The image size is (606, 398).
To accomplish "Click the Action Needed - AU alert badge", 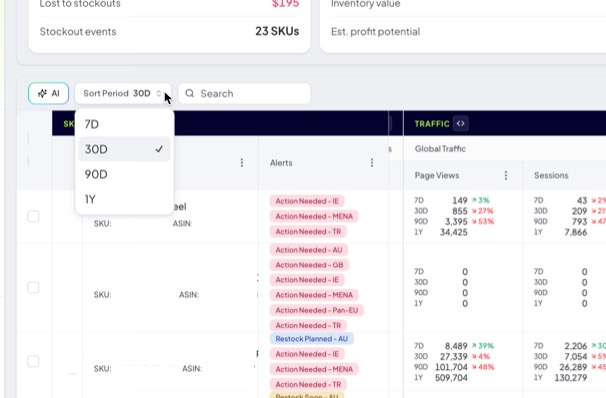I will click(308, 250).
